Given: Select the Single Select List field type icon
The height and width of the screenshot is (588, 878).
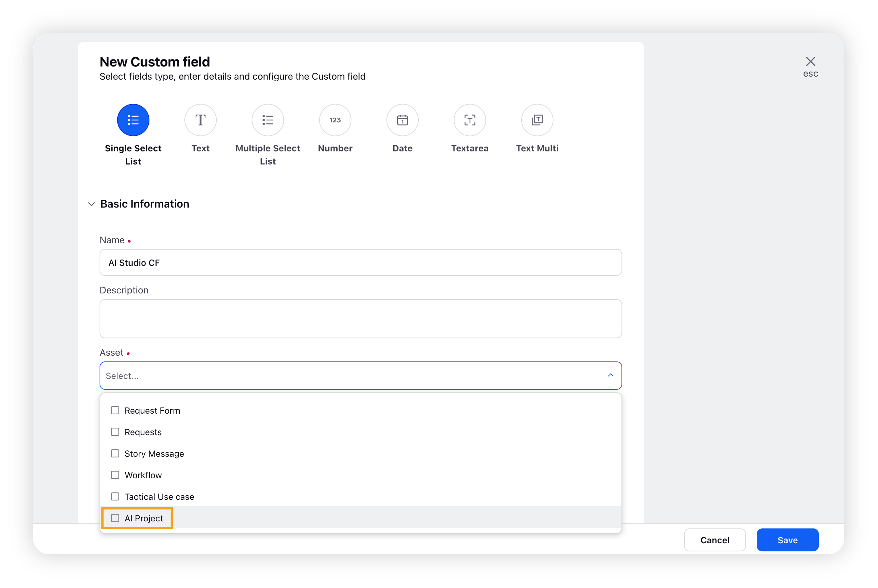Looking at the screenshot, I should pos(133,120).
